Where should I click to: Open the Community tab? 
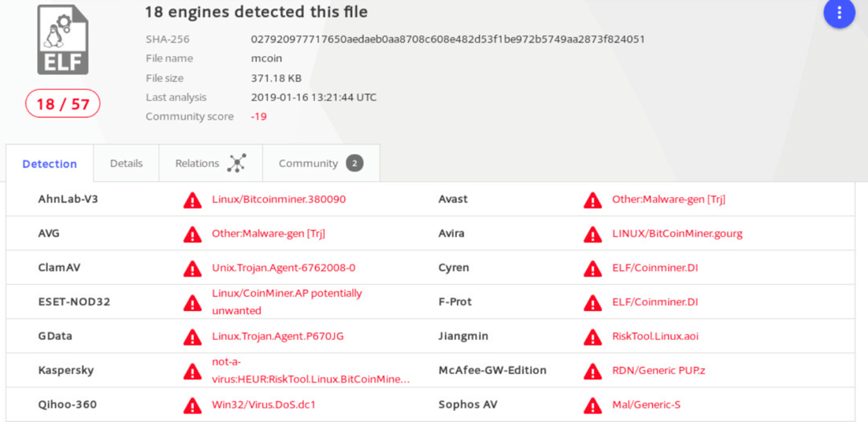click(x=321, y=163)
